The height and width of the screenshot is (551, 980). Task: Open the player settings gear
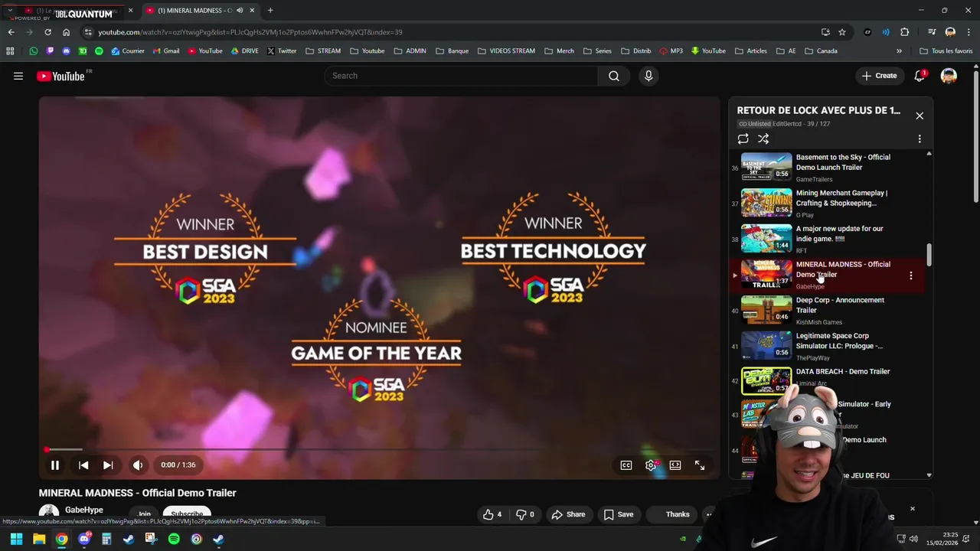click(x=651, y=465)
